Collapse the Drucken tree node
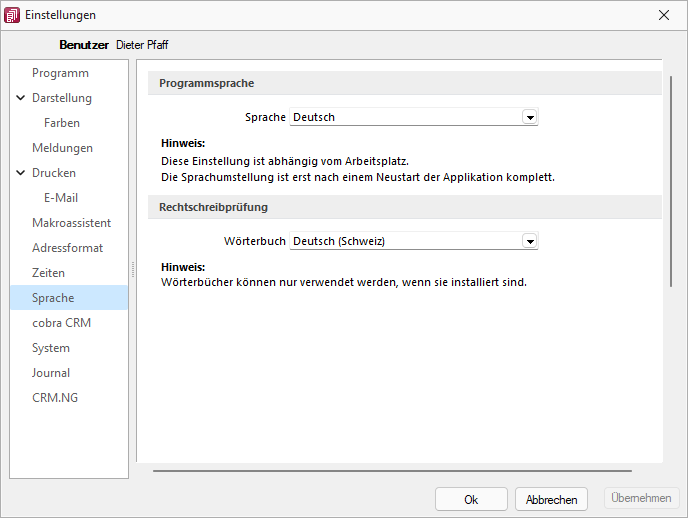This screenshot has height=518, width=688. 21,173
